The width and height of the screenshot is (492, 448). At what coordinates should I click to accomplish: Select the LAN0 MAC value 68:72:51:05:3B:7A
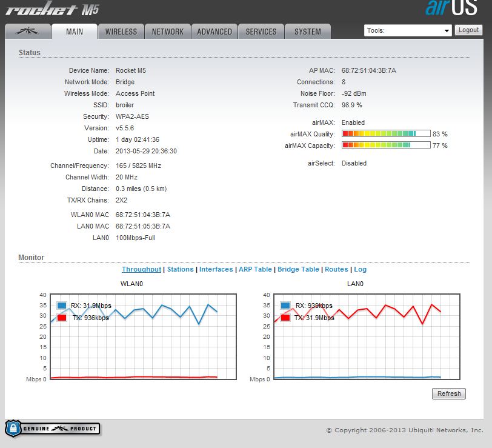click(x=143, y=226)
